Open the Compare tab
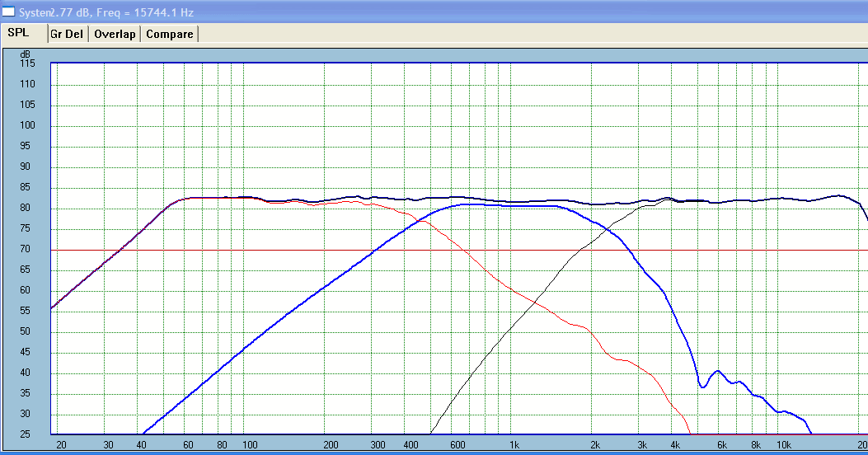 click(x=169, y=34)
